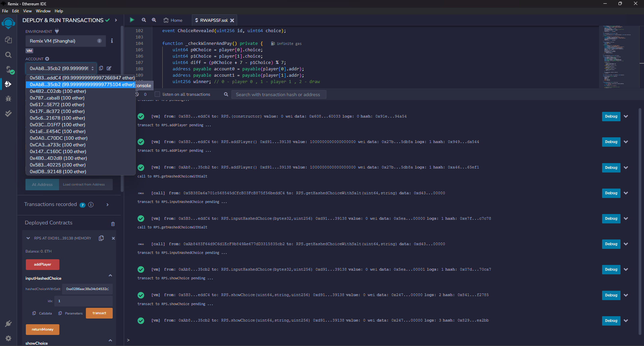
Task: Copy selected account address to clipboard
Action: [101, 68]
